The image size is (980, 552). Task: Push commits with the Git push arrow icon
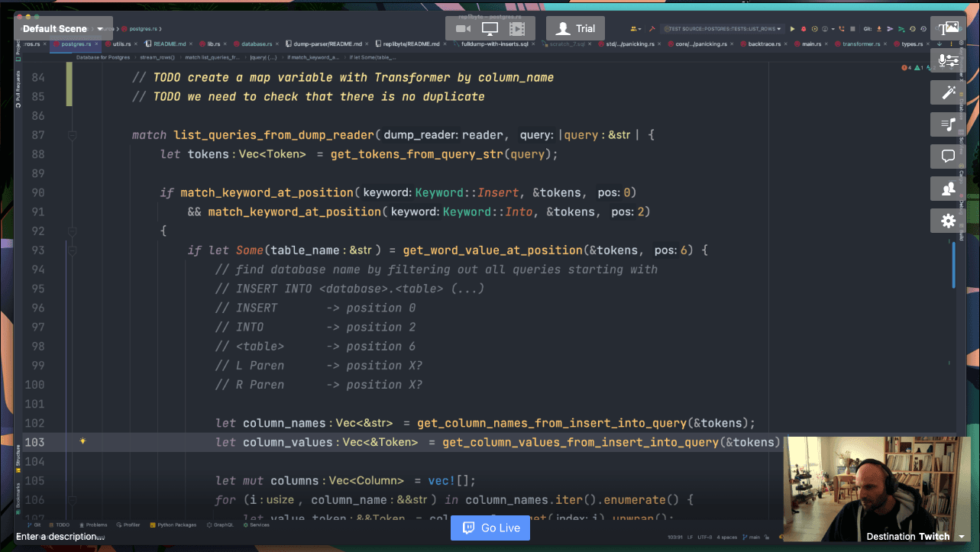(x=889, y=28)
